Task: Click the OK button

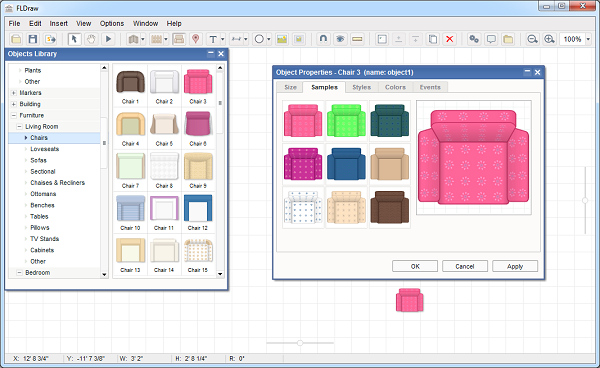Action: (415, 266)
